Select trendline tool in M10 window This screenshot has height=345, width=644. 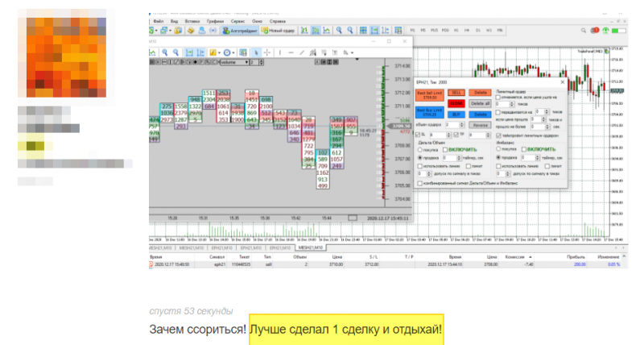302,52
